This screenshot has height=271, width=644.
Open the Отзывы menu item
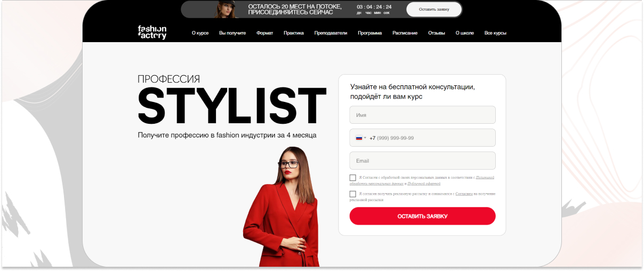pyautogui.click(x=437, y=33)
